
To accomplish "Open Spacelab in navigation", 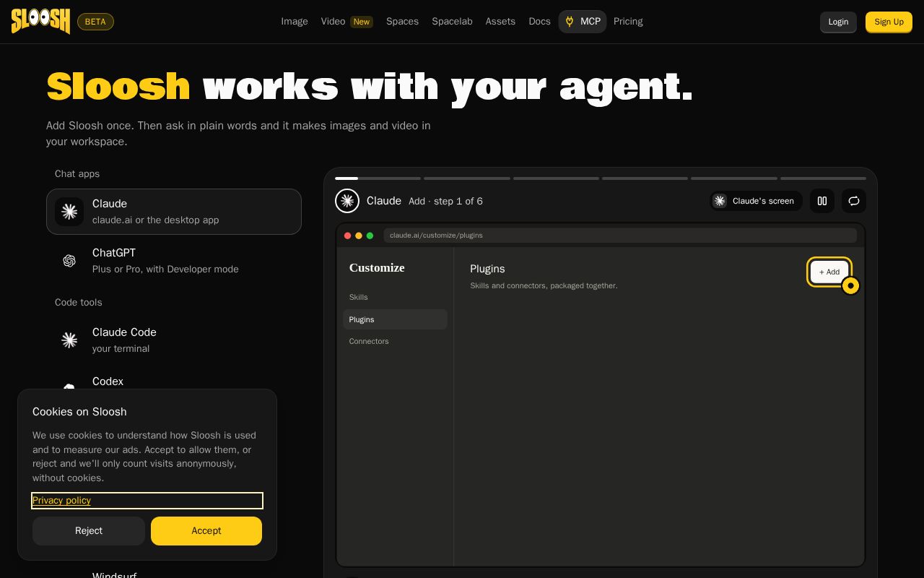I will [452, 22].
